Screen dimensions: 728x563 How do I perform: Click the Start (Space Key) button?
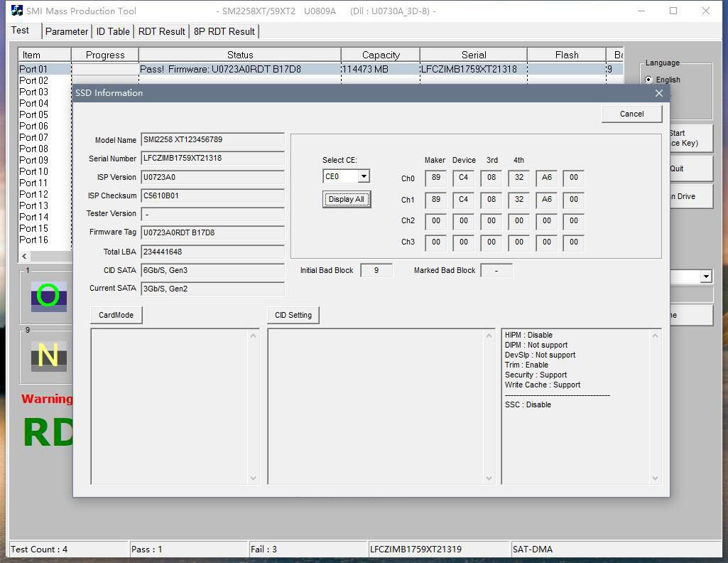690,139
